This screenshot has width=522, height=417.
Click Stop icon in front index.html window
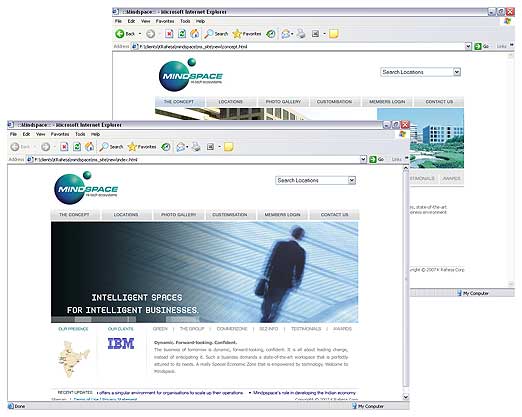click(x=64, y=147)
